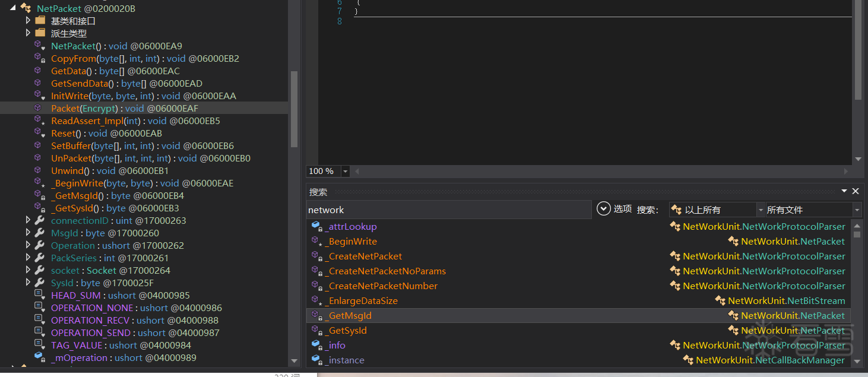Click the method icon beside Packet(Encrypt)
This screenshot has width=868, height=377.
click(x=38, y=108)
